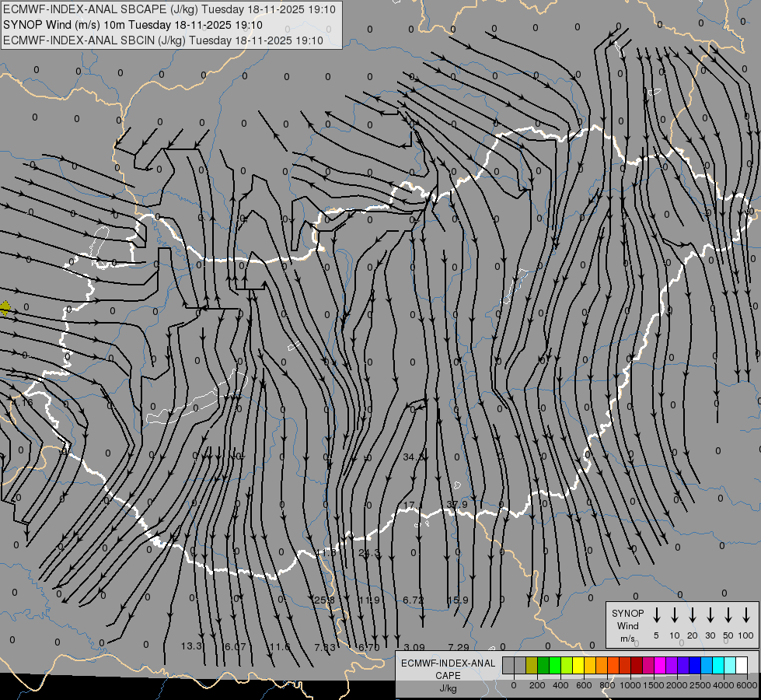The width and height of the screenshot is (761, 700).
Task: Click the '24.3' value on the map
Action: 368,553
